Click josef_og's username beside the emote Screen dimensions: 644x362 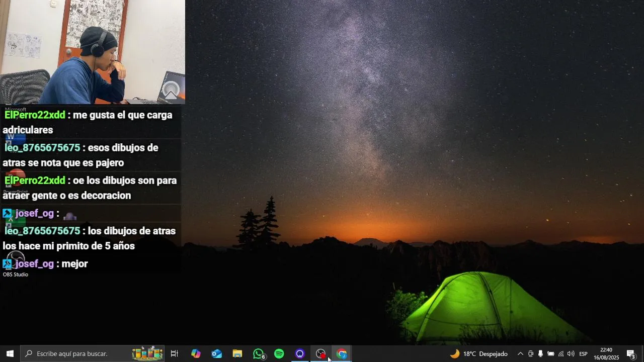pyautogui.click(x=34, y=213)
